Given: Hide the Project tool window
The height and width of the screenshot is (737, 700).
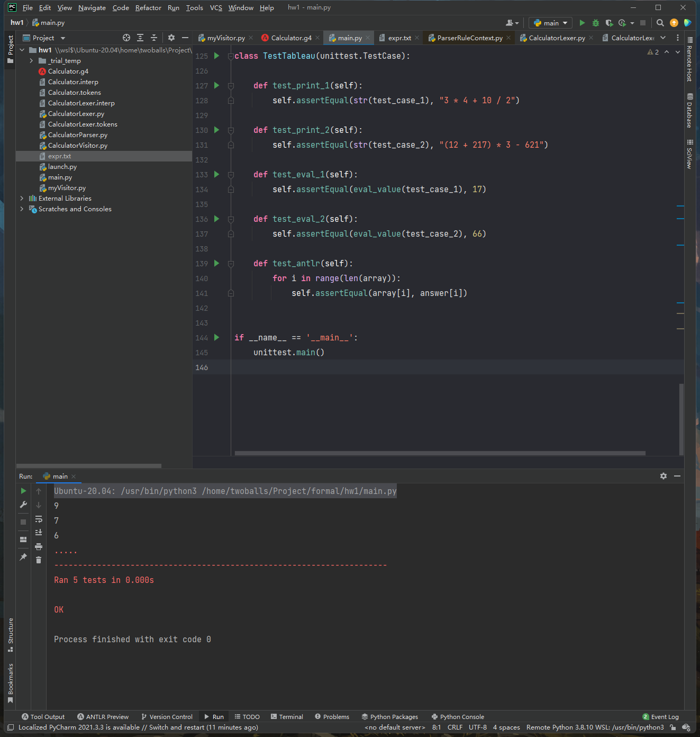Looking at the screenshot, I should [185, 38].
